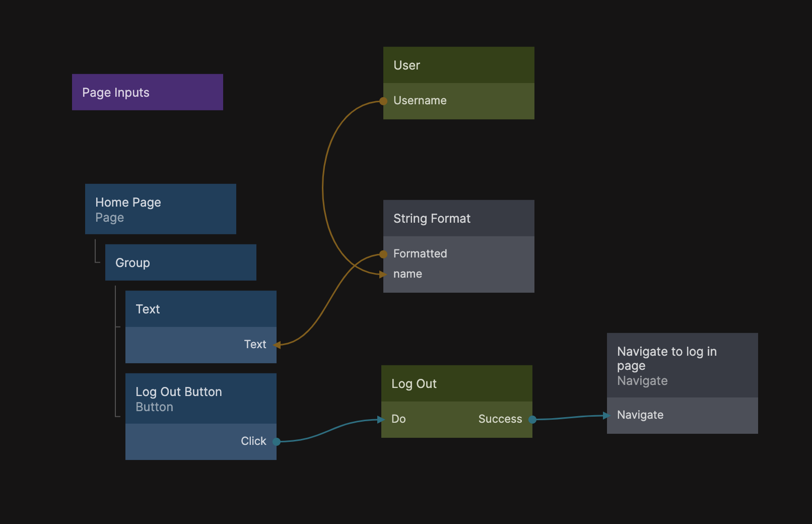The height and width of the screenshot is (524, 812).
Task: Select the String Format node header
Action: pos(458,218)
